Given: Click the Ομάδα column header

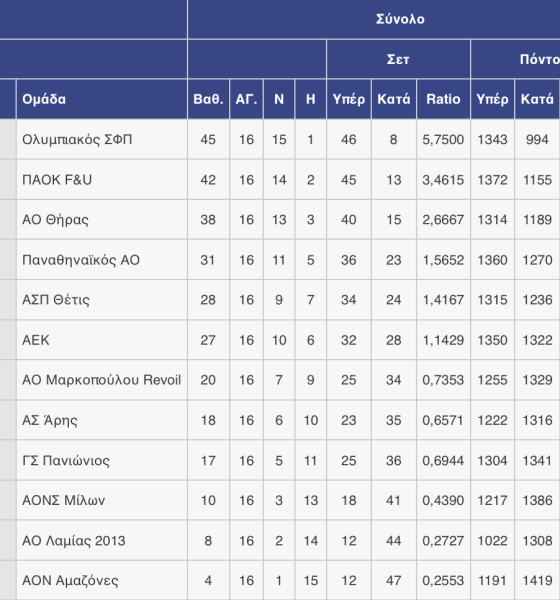Looking at the screenshot, I should click(44, 99).
